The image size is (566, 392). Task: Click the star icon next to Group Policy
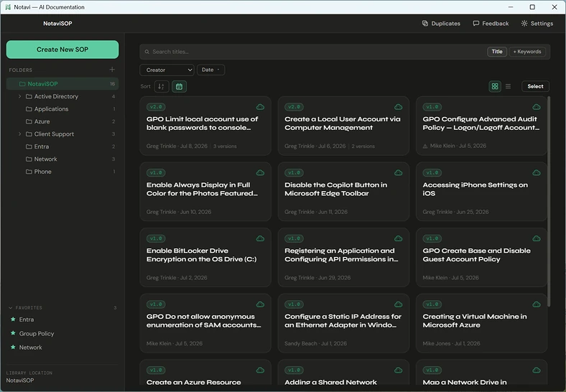click(x=13, y=333)
